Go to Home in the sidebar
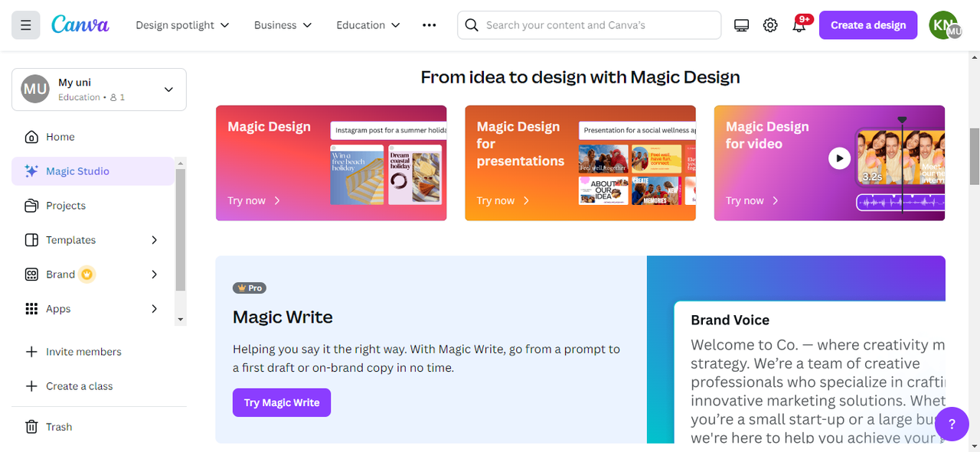The width and height of the screenshot is (980, 452). pyautogui.click(x=93, y=137)
